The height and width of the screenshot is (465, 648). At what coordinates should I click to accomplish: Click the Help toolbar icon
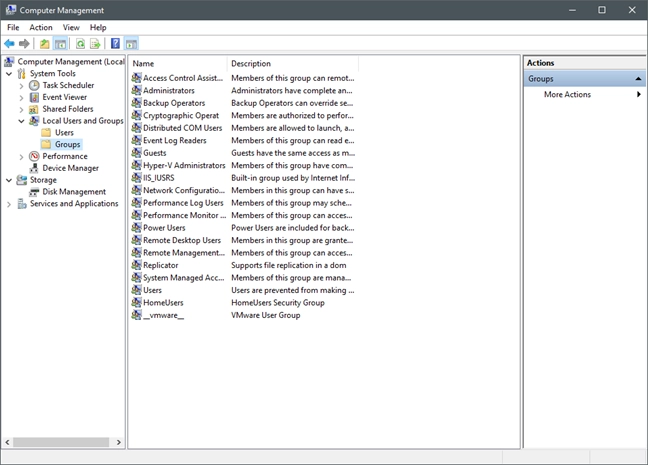115,43
